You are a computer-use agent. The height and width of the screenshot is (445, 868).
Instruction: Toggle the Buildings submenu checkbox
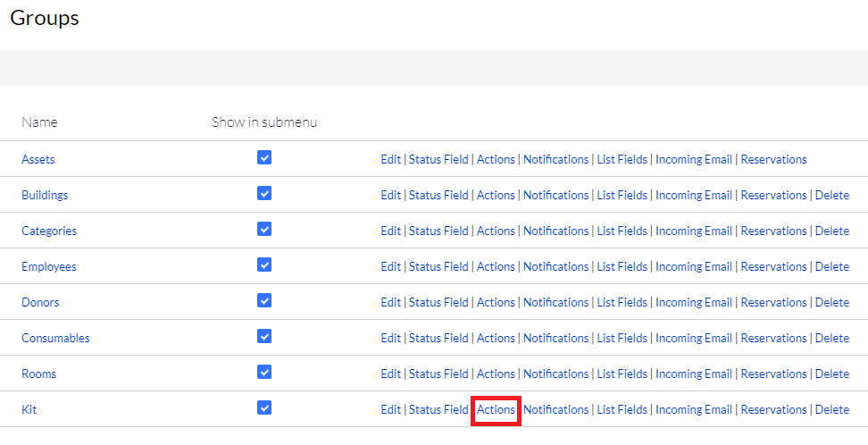tap(264, 194)
